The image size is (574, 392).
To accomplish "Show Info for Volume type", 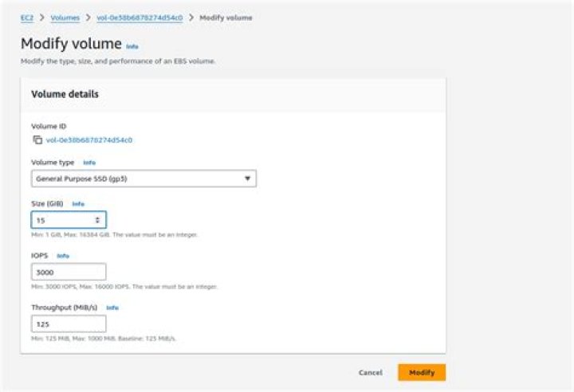I will (89, 163).
